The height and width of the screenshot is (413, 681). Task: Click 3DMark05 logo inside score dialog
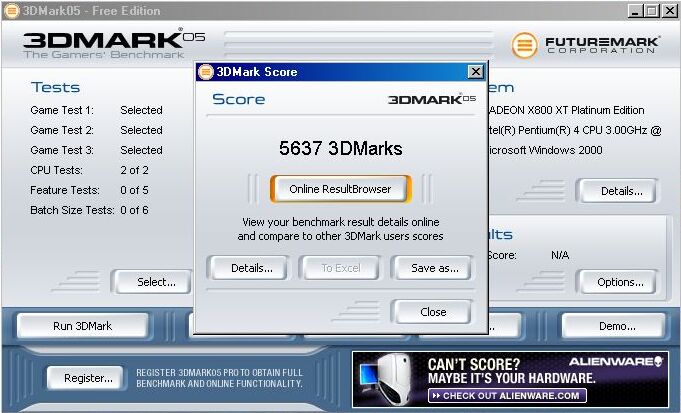coord(432,99)
